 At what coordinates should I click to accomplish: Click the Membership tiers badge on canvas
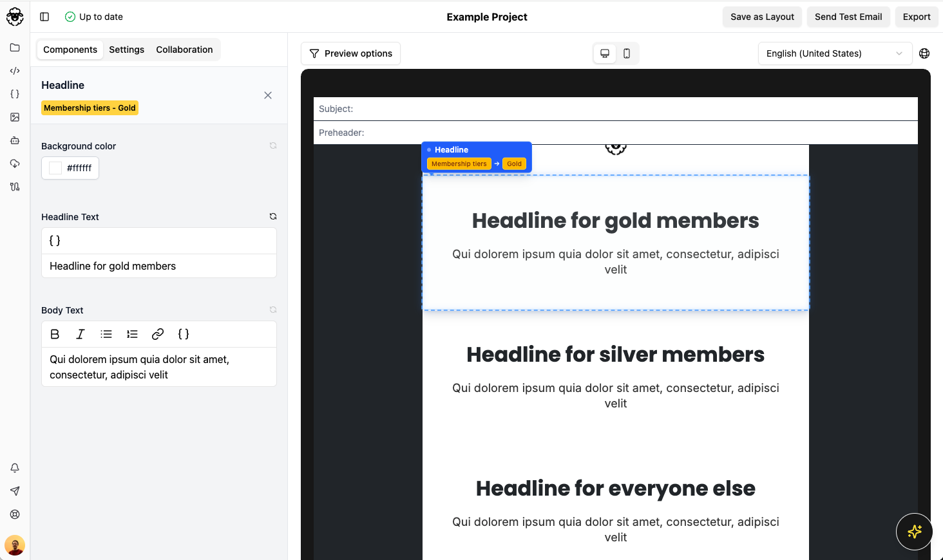tap(459, 164)
